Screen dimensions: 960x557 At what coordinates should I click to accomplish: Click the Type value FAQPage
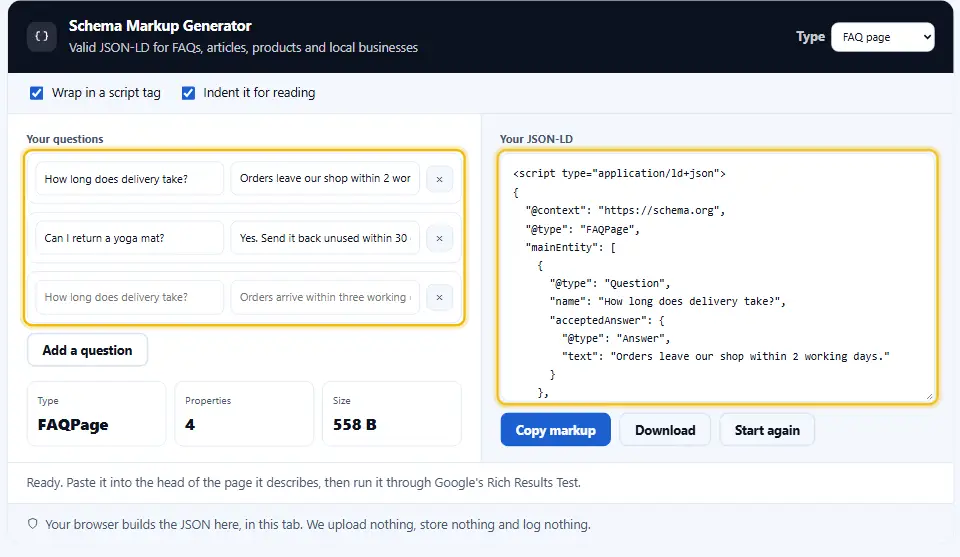(x=73, y=424)
